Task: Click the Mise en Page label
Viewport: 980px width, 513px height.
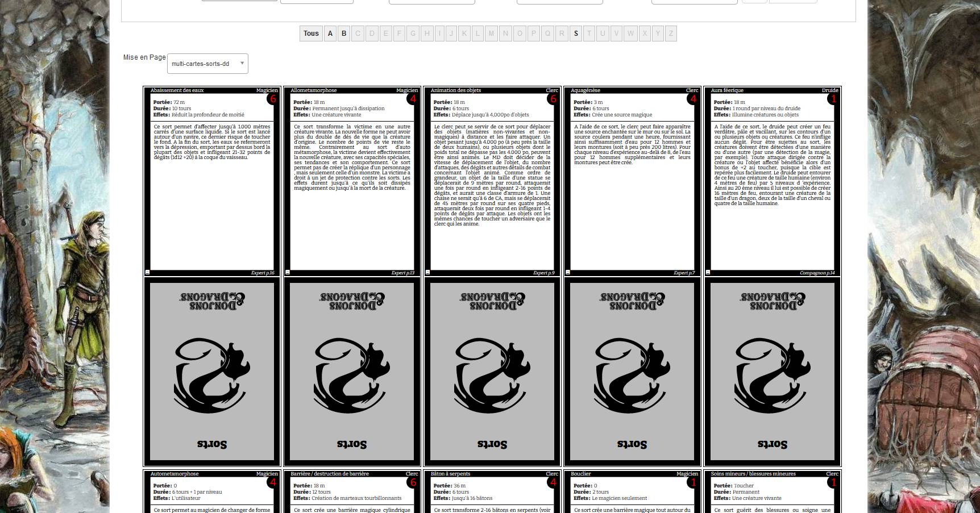Action: pos(144,57)
